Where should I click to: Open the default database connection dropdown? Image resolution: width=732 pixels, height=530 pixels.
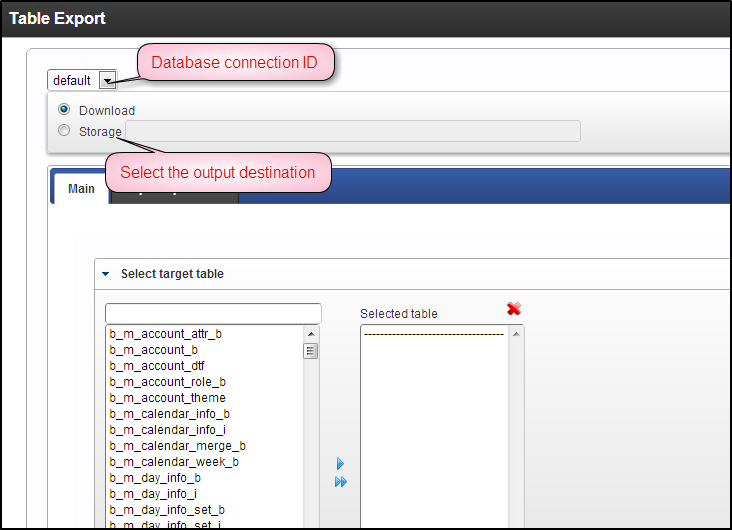107,80
